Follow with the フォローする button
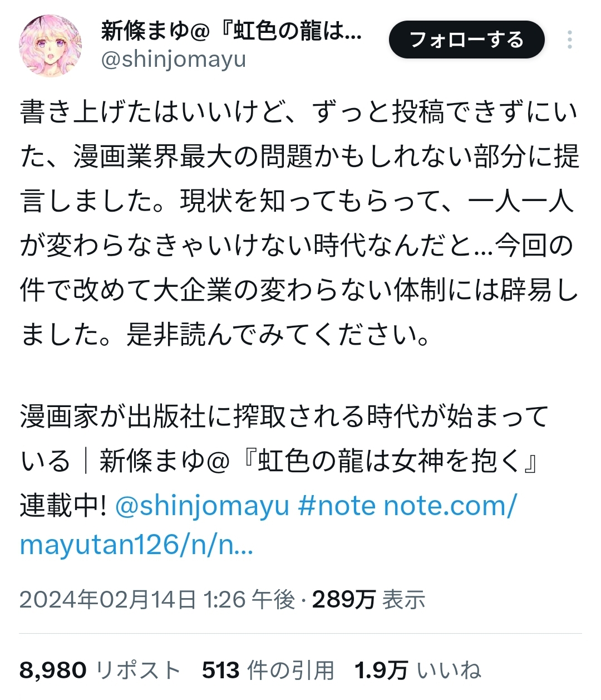 tap(466, 40)
